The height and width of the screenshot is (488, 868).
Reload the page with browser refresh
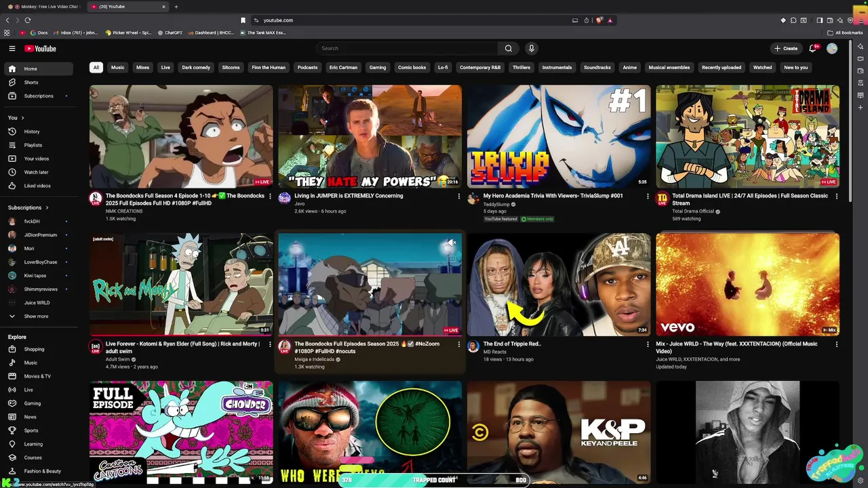pyautogui.click(x=28, y=20)
